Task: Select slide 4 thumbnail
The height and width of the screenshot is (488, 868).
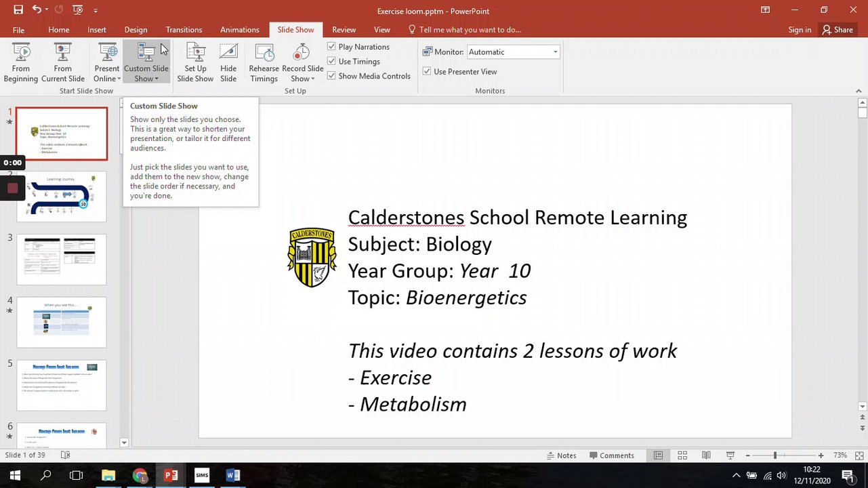Action: [62, 322]
